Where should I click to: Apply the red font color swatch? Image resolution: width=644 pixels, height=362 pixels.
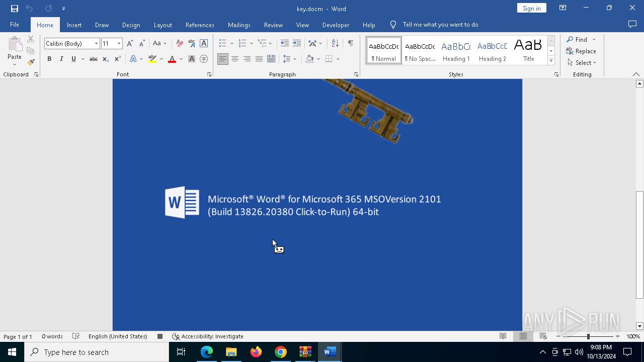click(x=172, y=59)
